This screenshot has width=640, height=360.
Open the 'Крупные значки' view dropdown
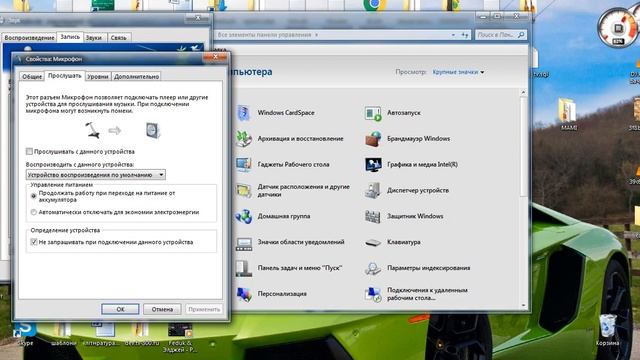pyautogui.click(x=458, y=72)
